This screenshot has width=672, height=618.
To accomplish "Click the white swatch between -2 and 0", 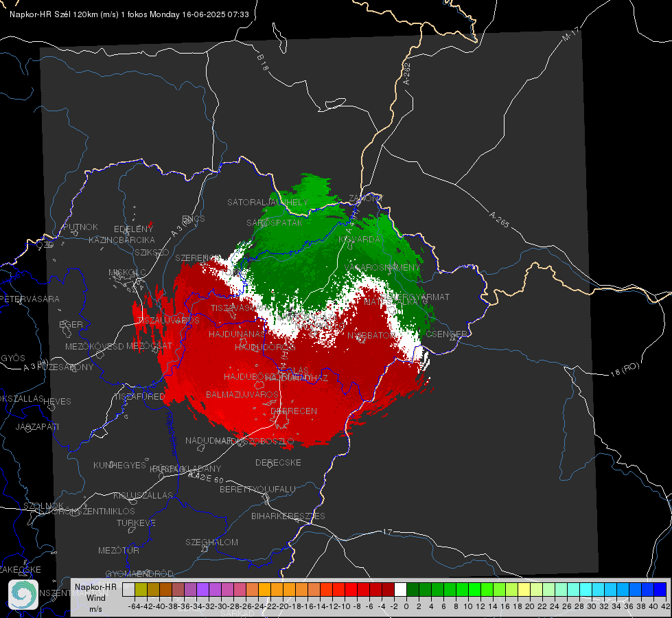I will click(x=400, y=590).
